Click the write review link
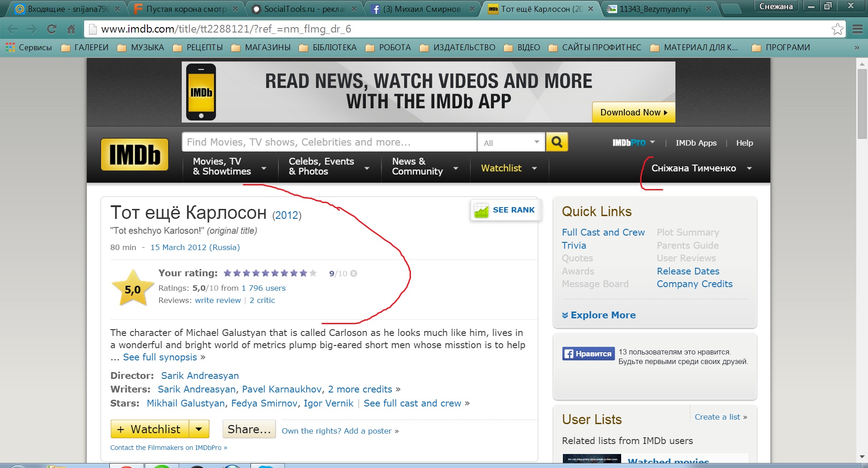Screen dimensions: 868x468 click(x=218, y=300)
